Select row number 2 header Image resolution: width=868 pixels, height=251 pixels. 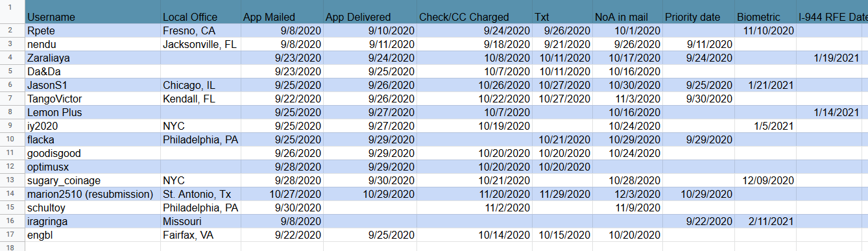tap(12, 30)
